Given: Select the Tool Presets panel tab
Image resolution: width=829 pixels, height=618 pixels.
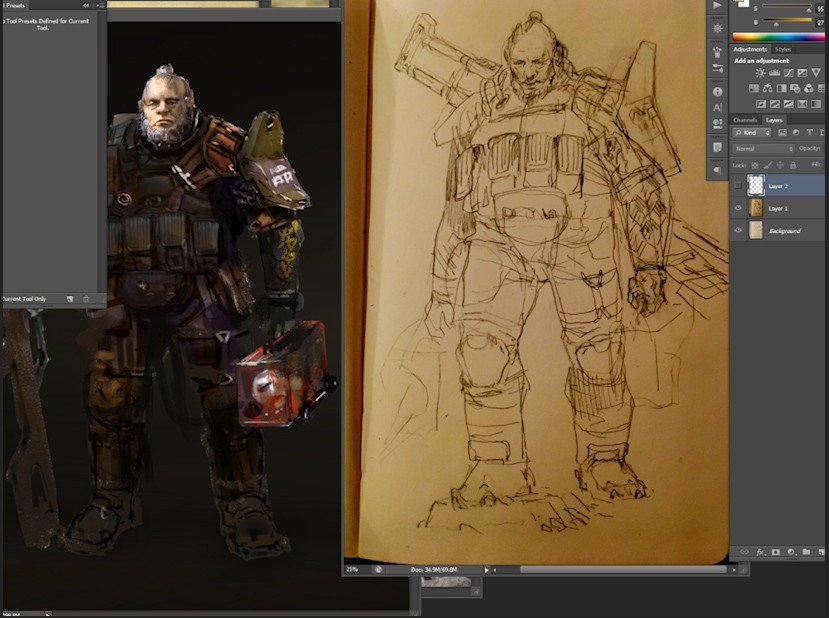Looking at the screenshot, I should [x=15, y=5].
